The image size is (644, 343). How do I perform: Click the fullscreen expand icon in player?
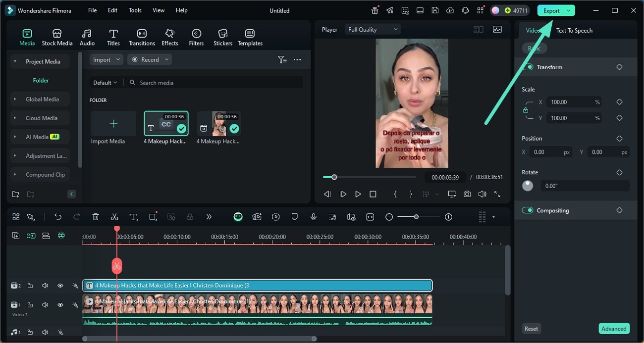pos(497,194)
